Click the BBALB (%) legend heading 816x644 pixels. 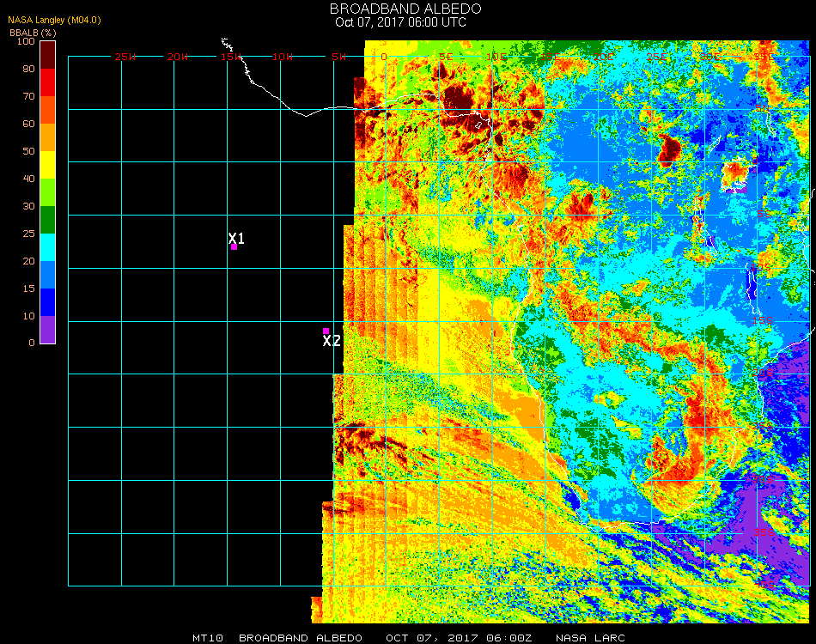pyautogui.click(x=32, y=32)
